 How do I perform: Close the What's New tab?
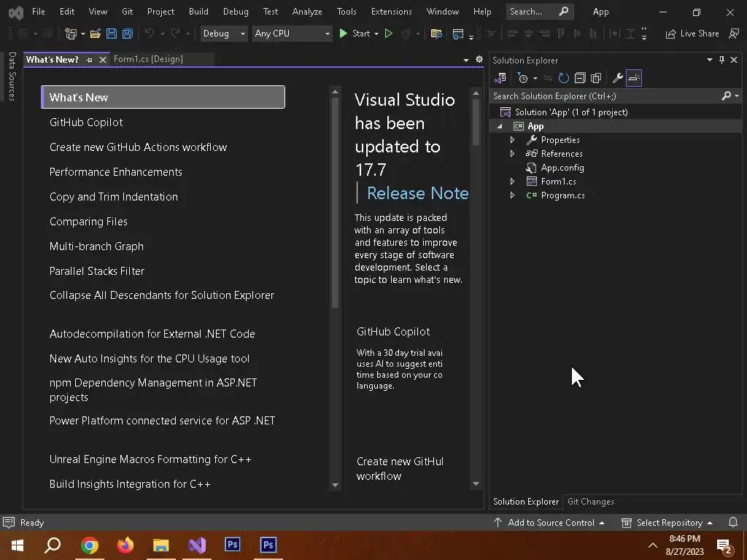pos(102,60)
